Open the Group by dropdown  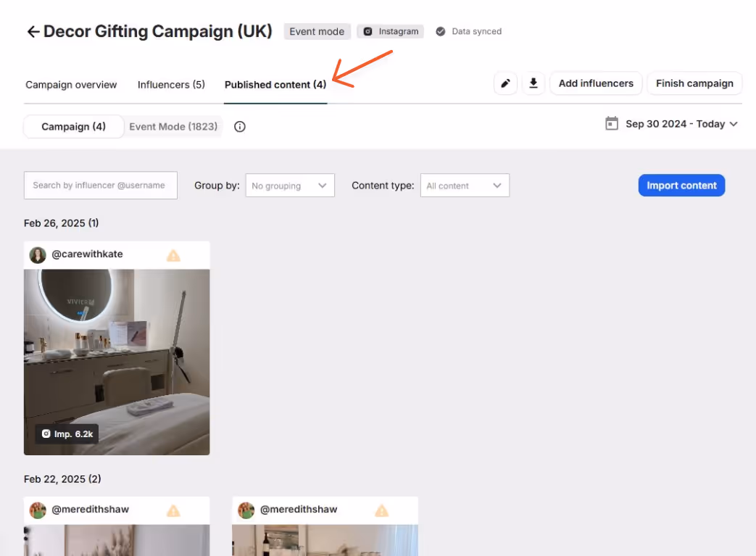pos(290,186)
